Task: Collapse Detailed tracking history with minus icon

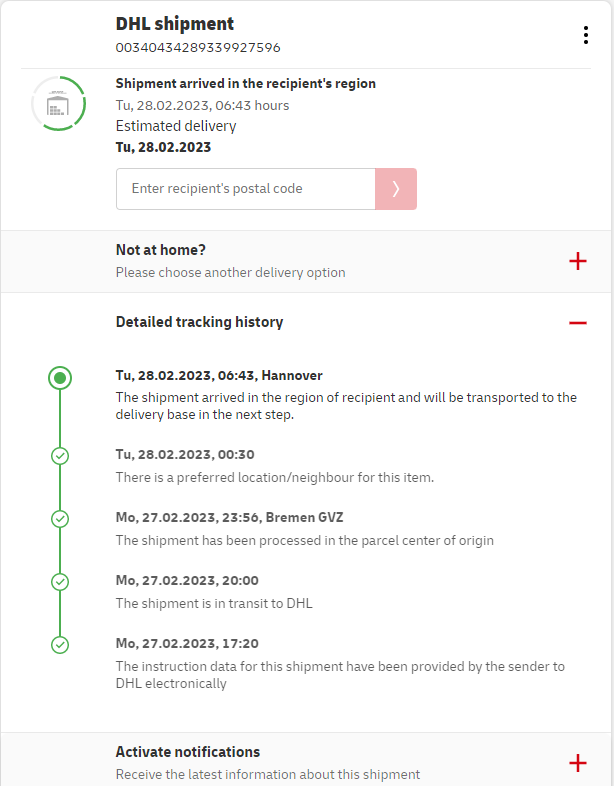Action: (577, 323)
